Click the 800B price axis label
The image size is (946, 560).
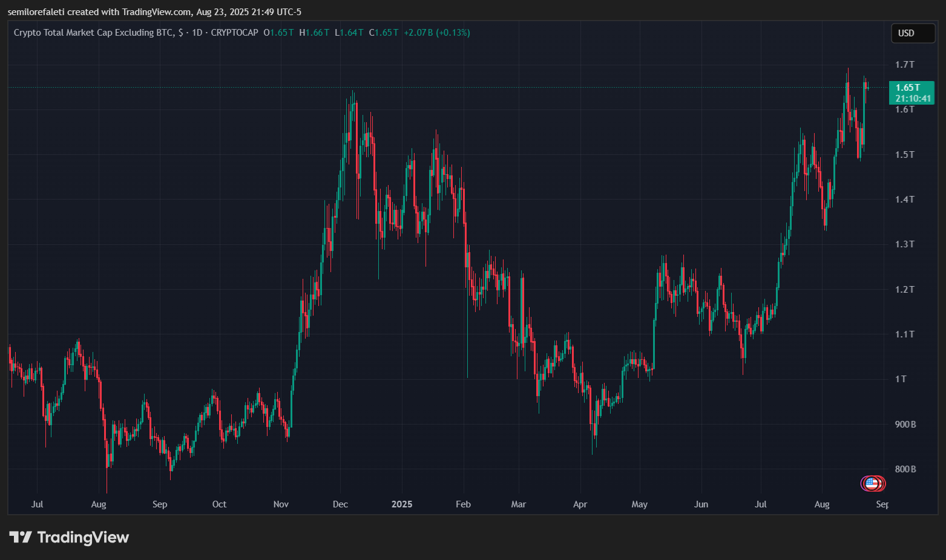tap(905, 469)
